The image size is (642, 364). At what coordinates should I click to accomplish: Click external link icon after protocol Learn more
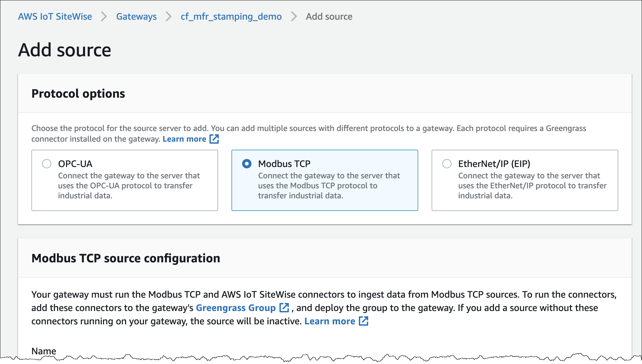click(214, 139)
